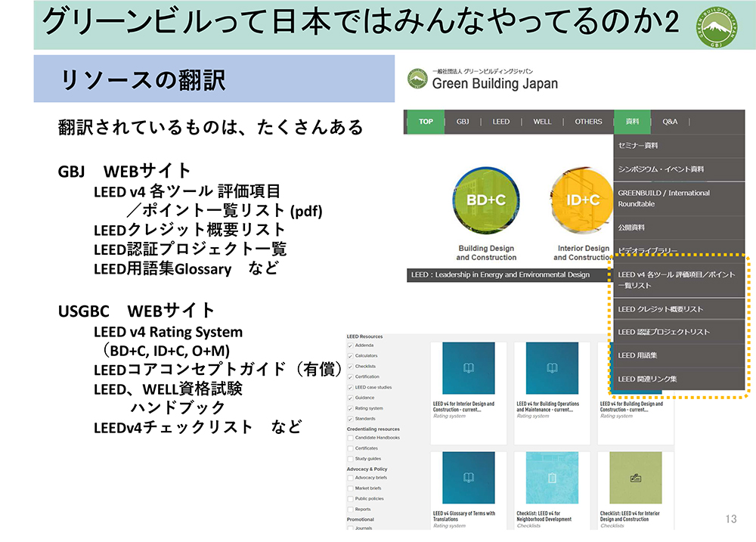Open Checklist for Interior Design and Construction thumbnail

click(x=636, y=478)
